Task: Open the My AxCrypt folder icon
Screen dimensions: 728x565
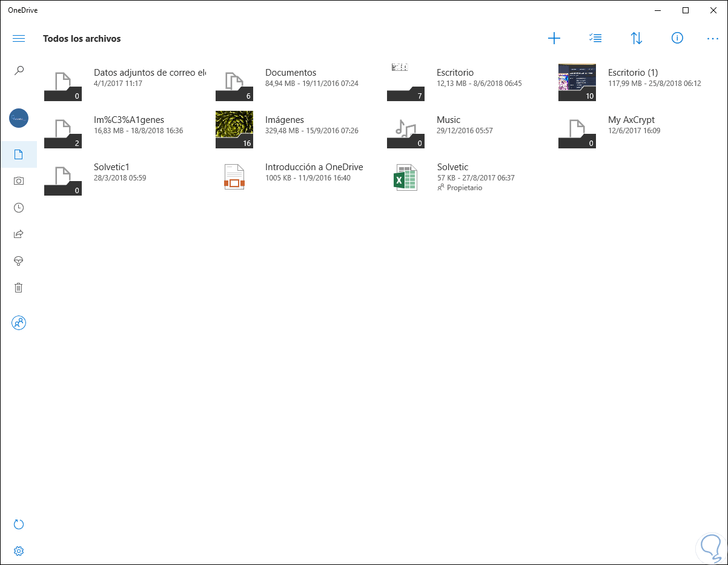Action: pyautogui.click(x=577, y=130)
